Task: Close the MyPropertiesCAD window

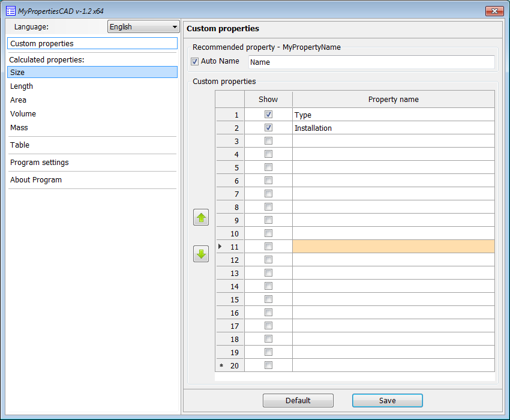Action: 494,11
